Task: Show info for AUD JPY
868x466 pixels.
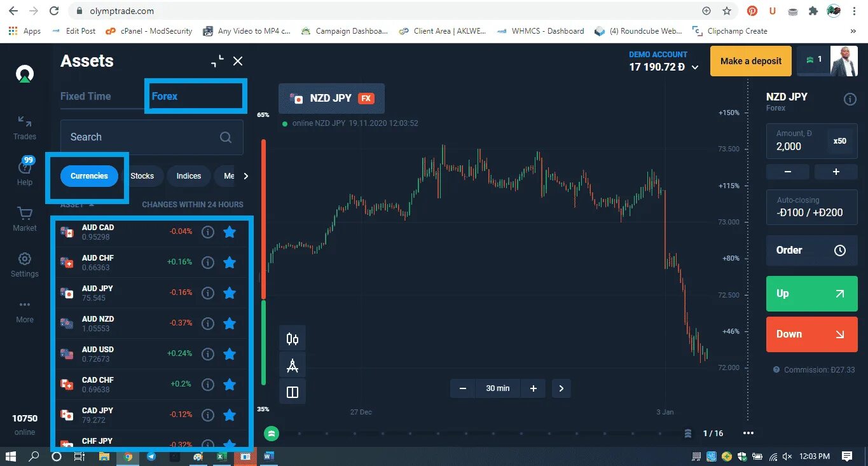Action: click(207, 293)
